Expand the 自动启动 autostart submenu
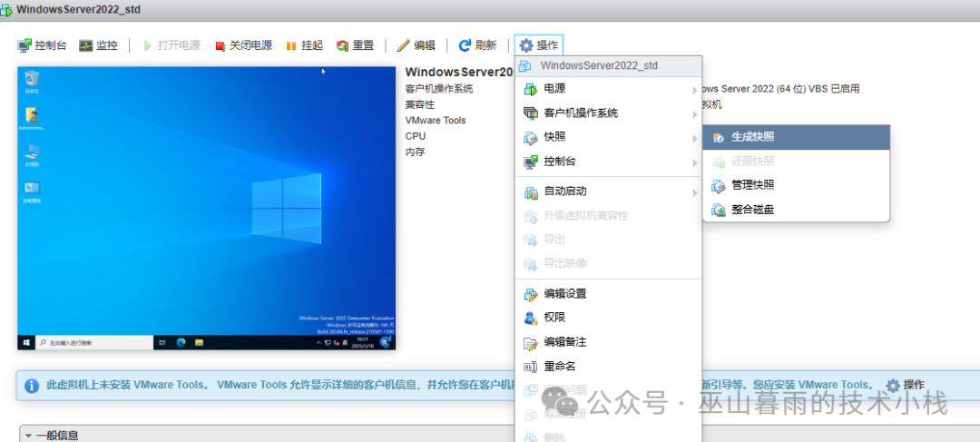 [565, 192]
